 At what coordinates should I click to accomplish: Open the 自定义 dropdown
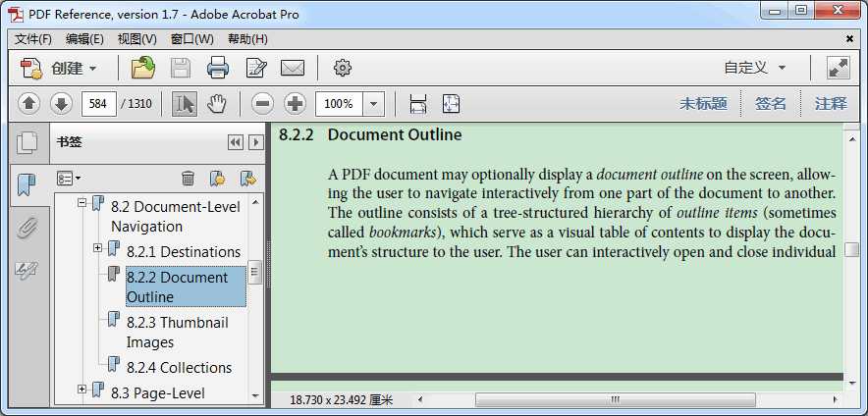pyautogui.click(x=755, y=68)
